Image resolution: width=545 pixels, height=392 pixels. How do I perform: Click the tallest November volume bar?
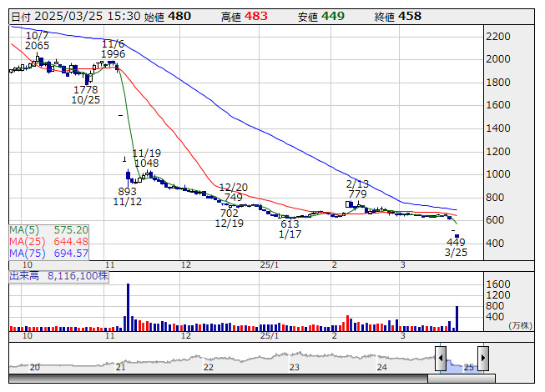pos(128,307)
